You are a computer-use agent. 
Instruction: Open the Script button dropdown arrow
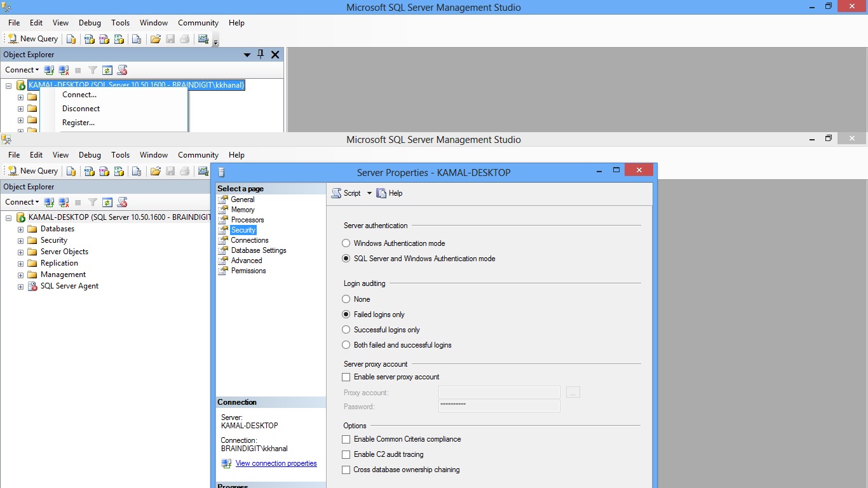tap(369, 193)
